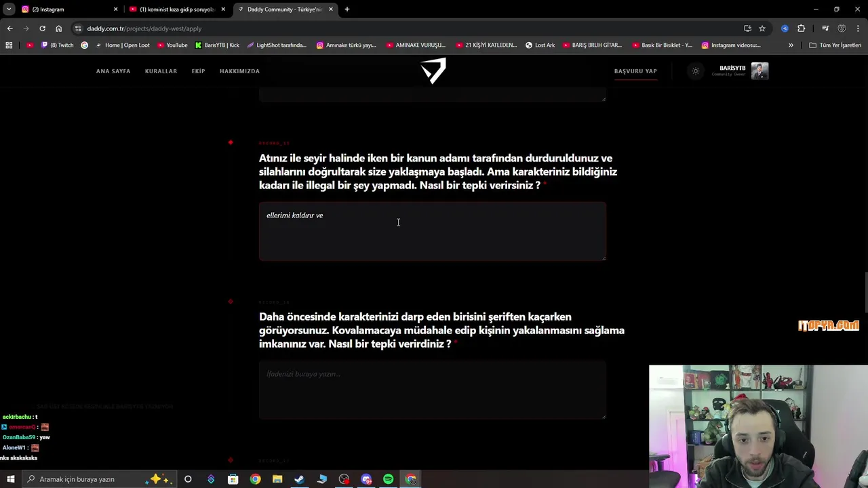The image size is (868, 488).
Task: Click the Daddy logo in the site header
Action: (x=433, y=70)
